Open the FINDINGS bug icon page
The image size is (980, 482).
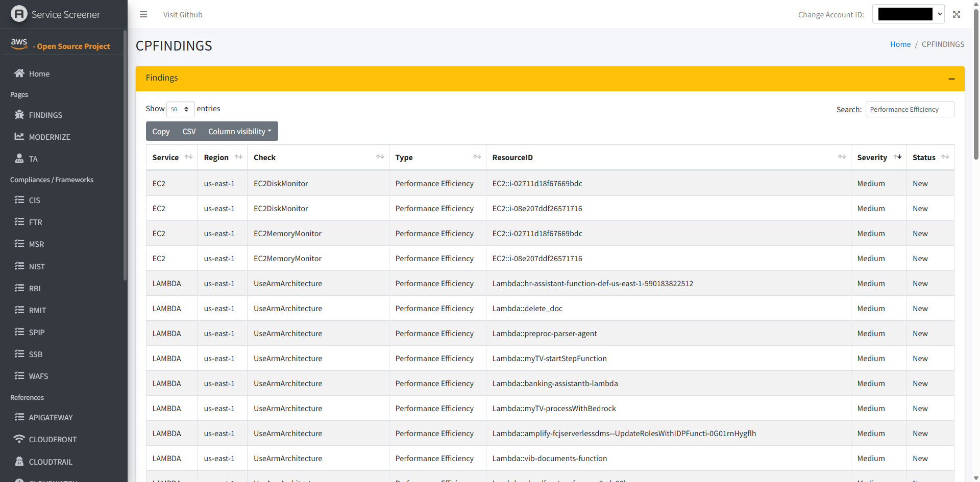[x=19, y=115]
